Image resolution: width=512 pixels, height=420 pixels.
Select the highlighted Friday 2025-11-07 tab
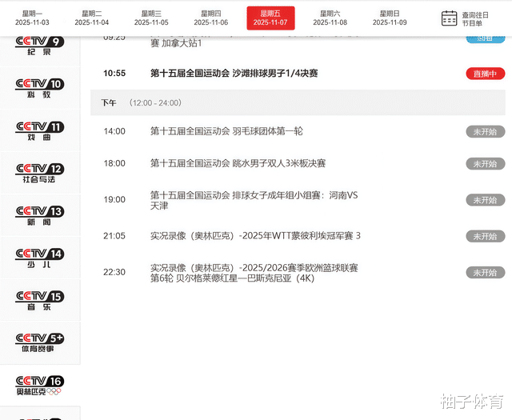pos(270,18)
